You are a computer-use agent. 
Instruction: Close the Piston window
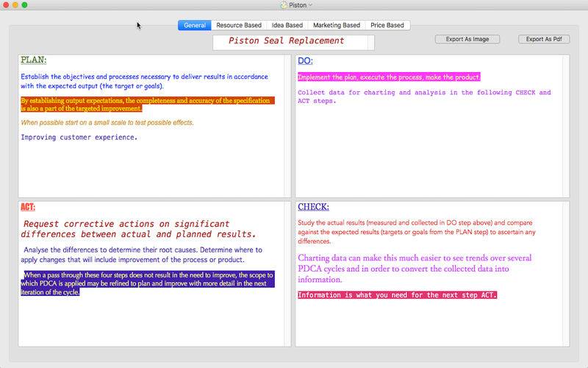pos(6,5)
